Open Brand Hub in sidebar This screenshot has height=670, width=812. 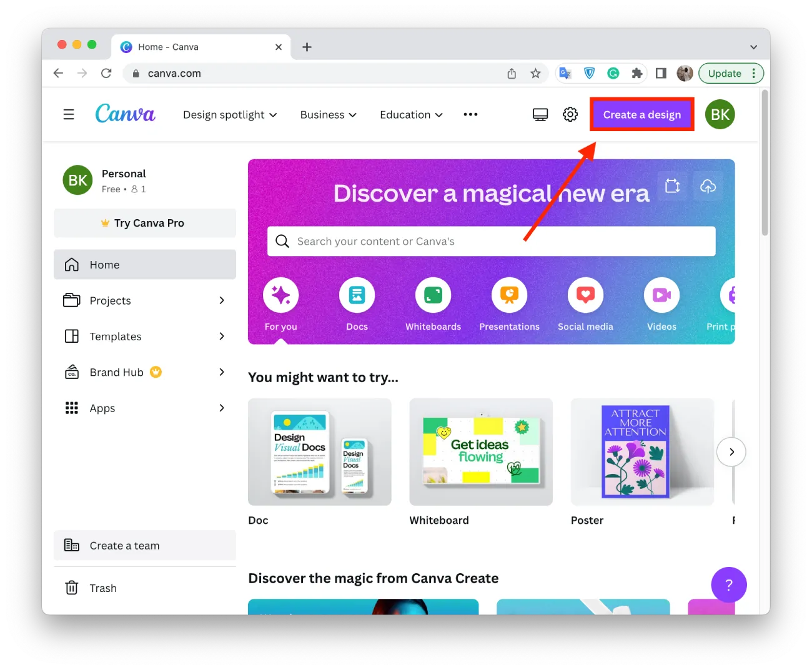[x=145, y=372]
